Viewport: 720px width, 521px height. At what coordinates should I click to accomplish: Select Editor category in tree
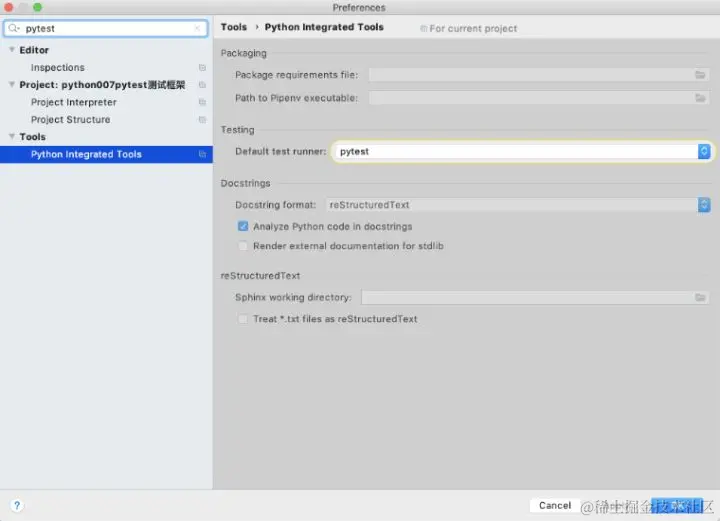[x=34, y=50]
